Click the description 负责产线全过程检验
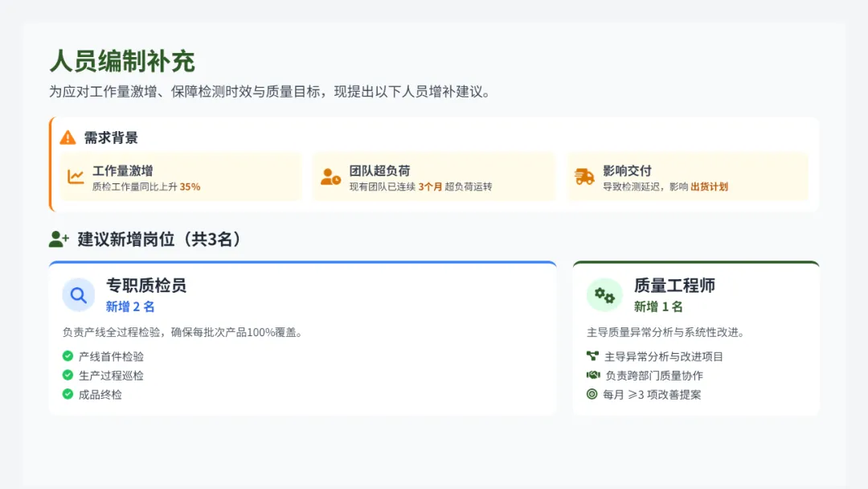The height and width of the screenshot is (489, 868). [x=182, y=332]
